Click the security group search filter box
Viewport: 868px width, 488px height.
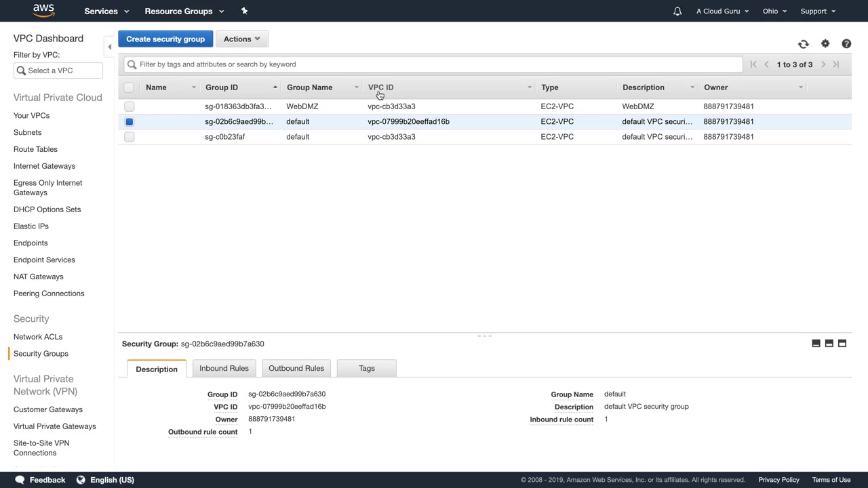click(x=433, y=64)
